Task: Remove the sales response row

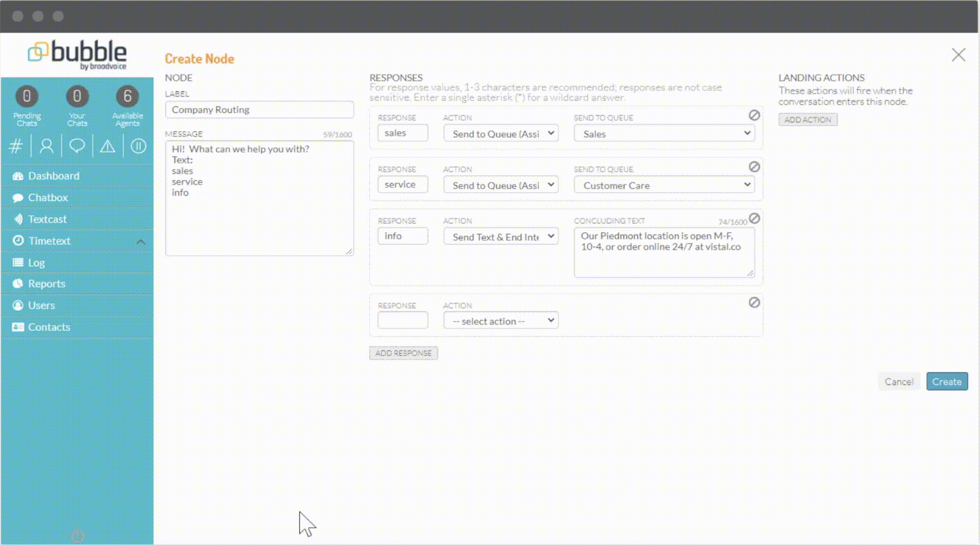Action: 754,115
